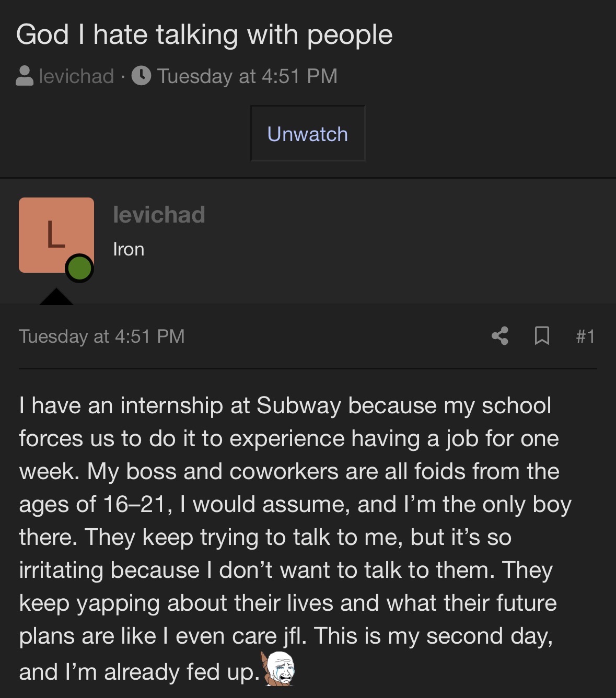Bookmark this post using the bookmark icon
Screen dimensions: 616x698
click(x=542, y=336)
